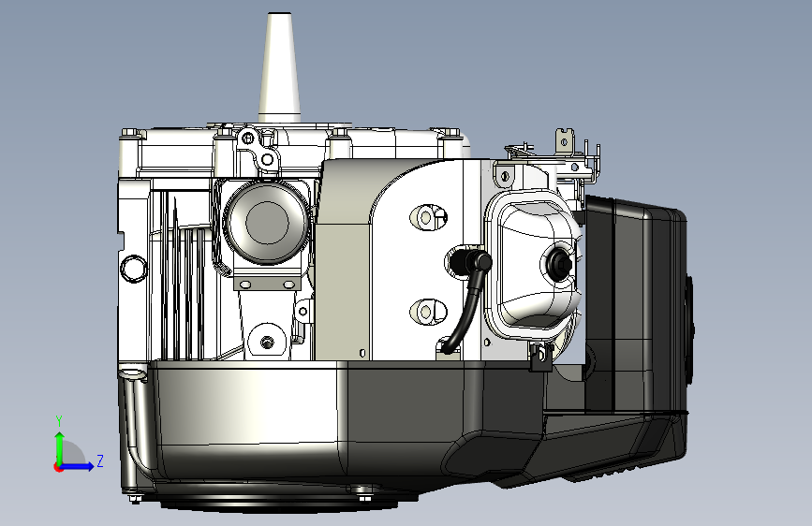Select the bracket plate below the round canister
This screenshot has height=526, width=812.
click(267, 285)
